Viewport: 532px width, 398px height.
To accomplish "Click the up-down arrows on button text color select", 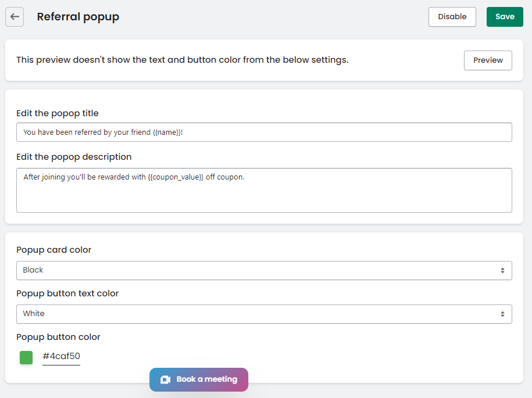I will pos(502,314).
